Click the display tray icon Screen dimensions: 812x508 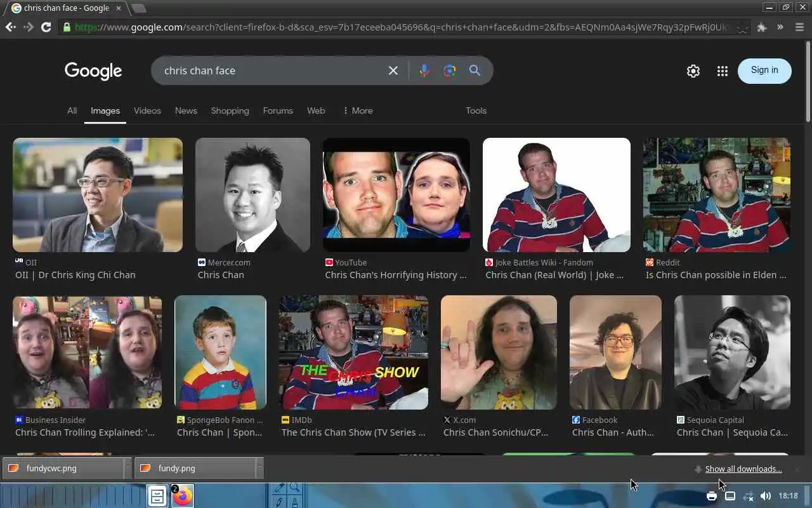point(730,496)
